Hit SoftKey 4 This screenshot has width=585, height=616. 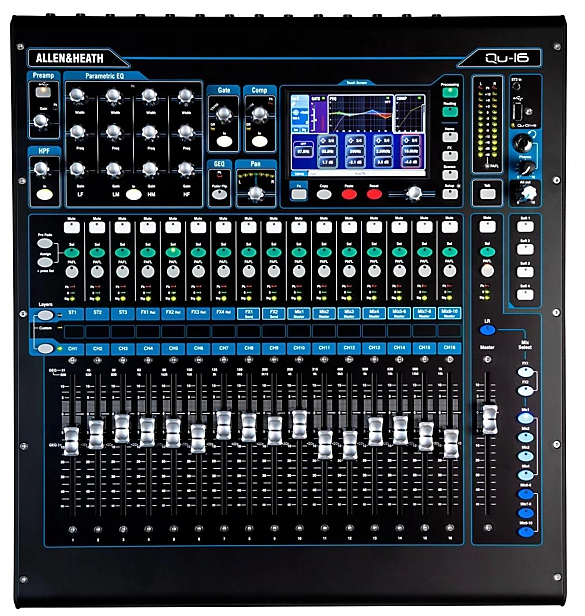coord(525,295)
